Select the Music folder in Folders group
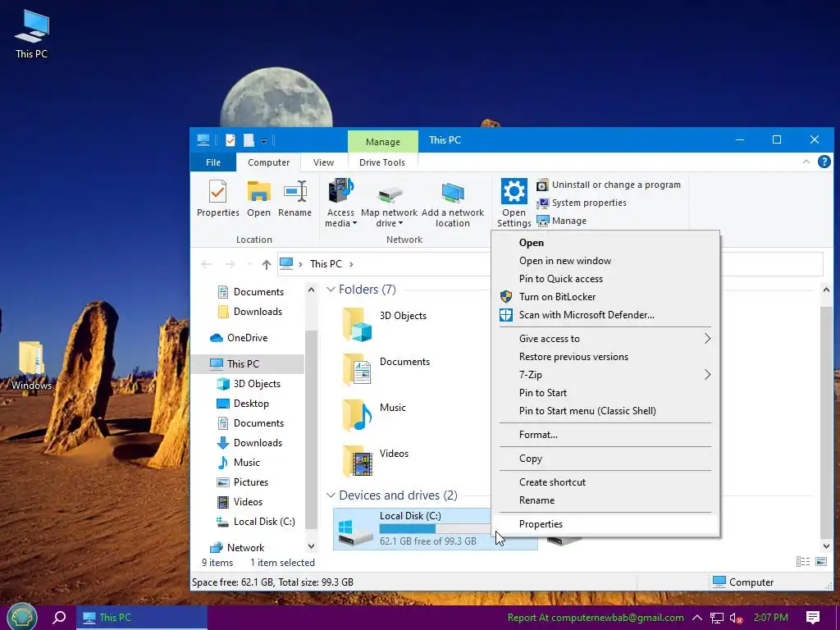Viewport: 840px width, 630px height. [374, 415]
